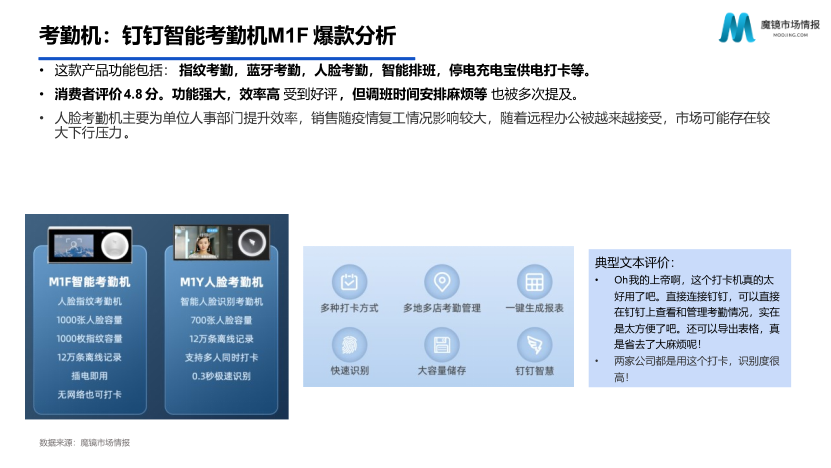Click the bullet 这款产品功能包括
The image size is (831, 468).
(323, 70)
